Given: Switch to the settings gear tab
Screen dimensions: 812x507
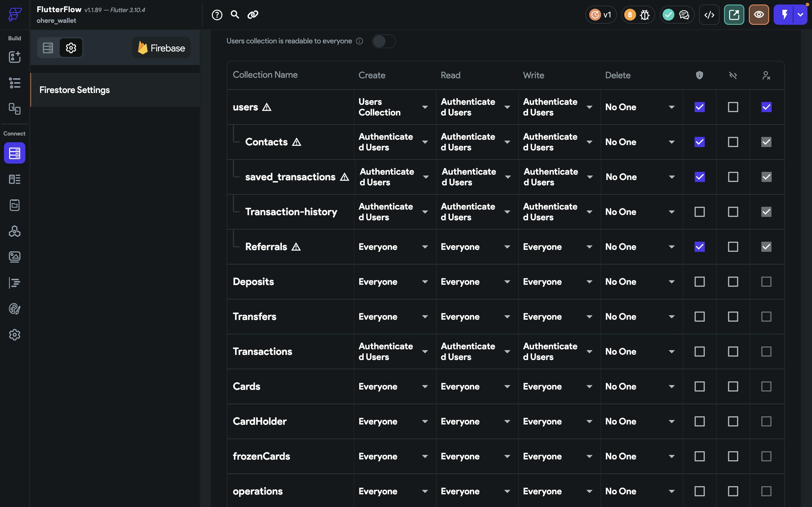Looking at the screenshot, I should coord(71,48).
